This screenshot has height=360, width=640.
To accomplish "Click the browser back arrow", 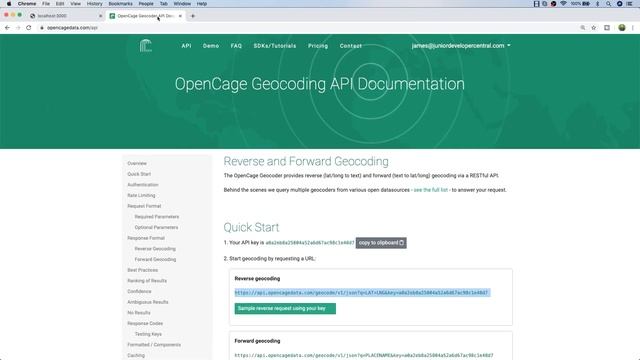I will (x=7, y=28).
